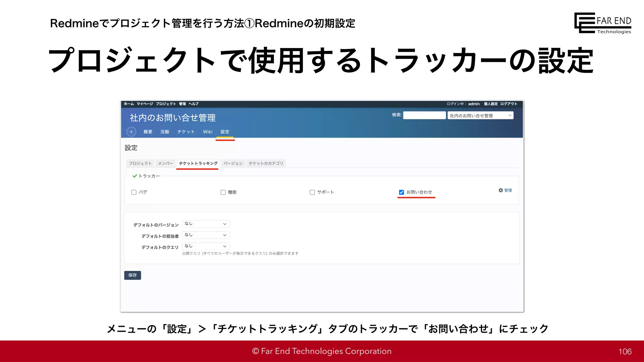Click the サポート checkbox label
Viewport: 644px width, 362px height.
click(325, 192)
